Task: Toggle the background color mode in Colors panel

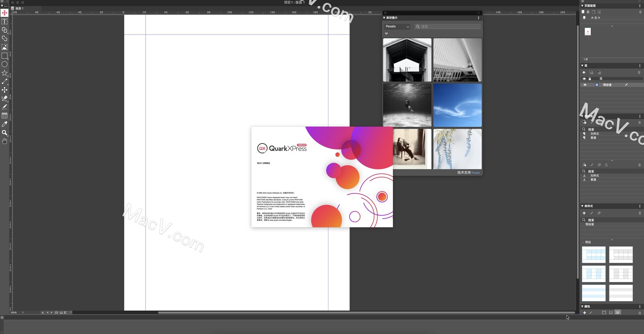Action: point(618,313)
